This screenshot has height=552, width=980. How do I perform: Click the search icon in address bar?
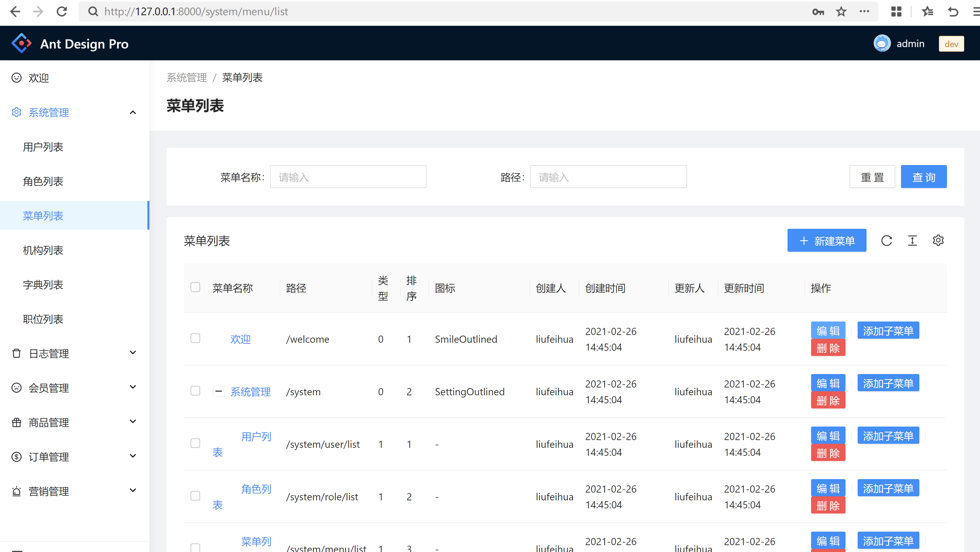(x=93, y=12)
